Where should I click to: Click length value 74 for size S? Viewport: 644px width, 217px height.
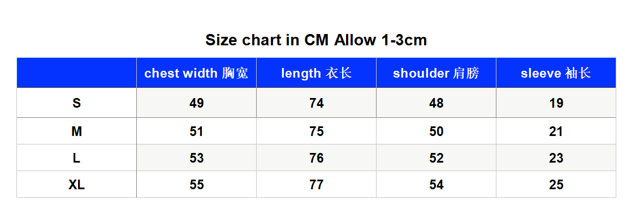[316, 103]
